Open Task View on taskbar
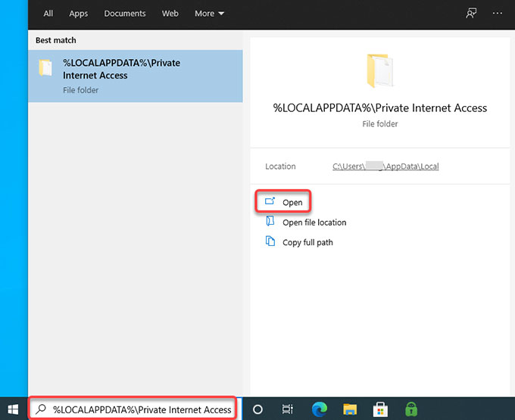Viewport: 515px width, 420px height. tap(287, 409)
